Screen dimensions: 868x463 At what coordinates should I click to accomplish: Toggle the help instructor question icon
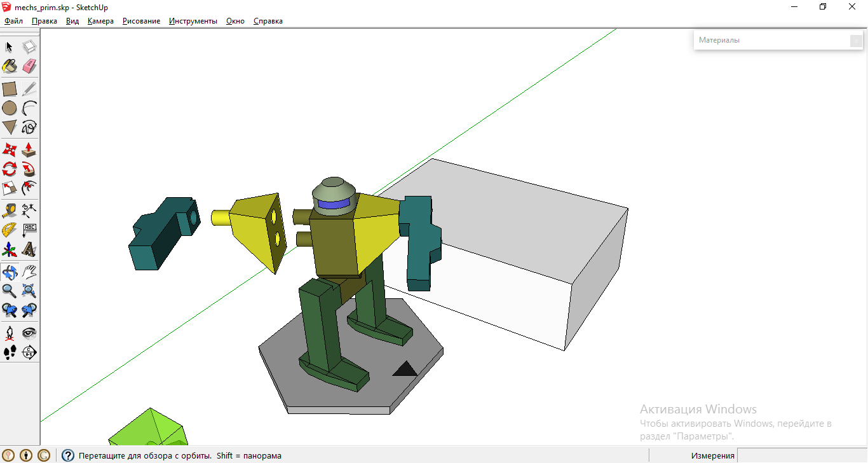click(x=68, y=455)
